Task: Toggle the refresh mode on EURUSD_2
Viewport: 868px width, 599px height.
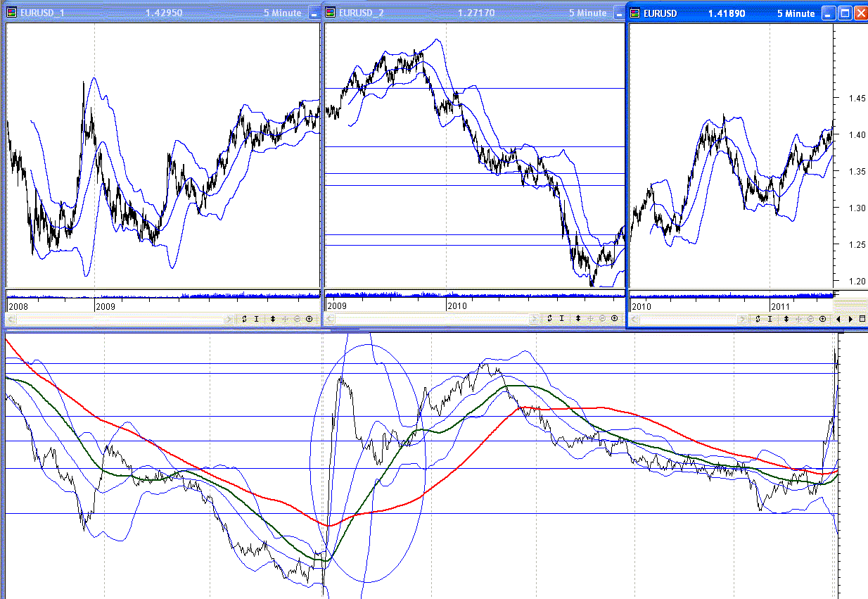Action: click(x=550, y=319)
